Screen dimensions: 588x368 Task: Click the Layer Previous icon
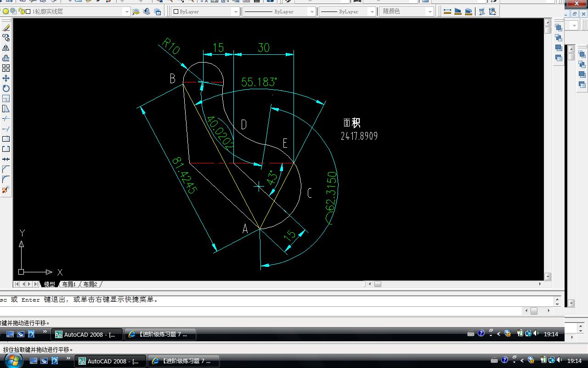tap(147, 11)
